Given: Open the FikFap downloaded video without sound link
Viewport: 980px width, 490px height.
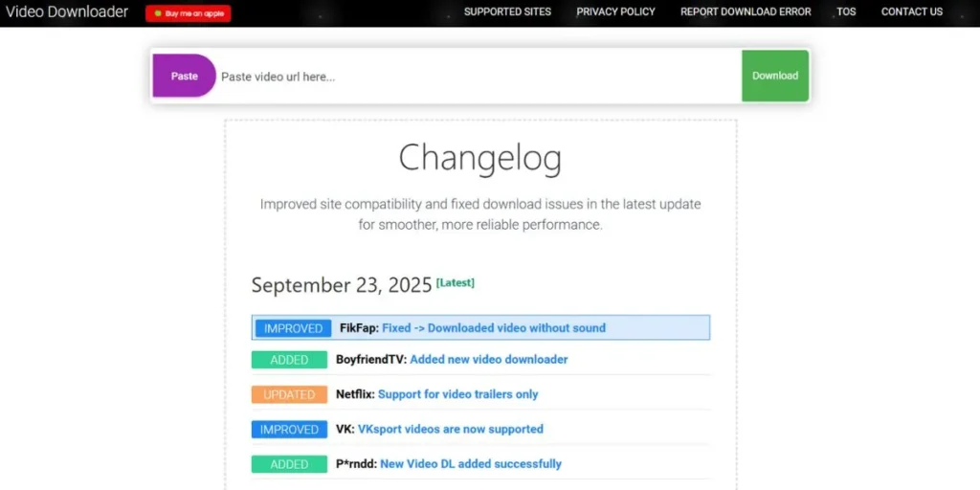Looking at the screenshot, I should pyautogui.click(x=493, y=328).
